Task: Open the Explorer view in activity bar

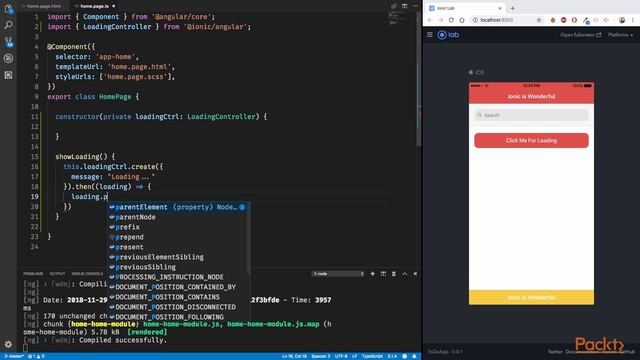Action: point(8,9)
